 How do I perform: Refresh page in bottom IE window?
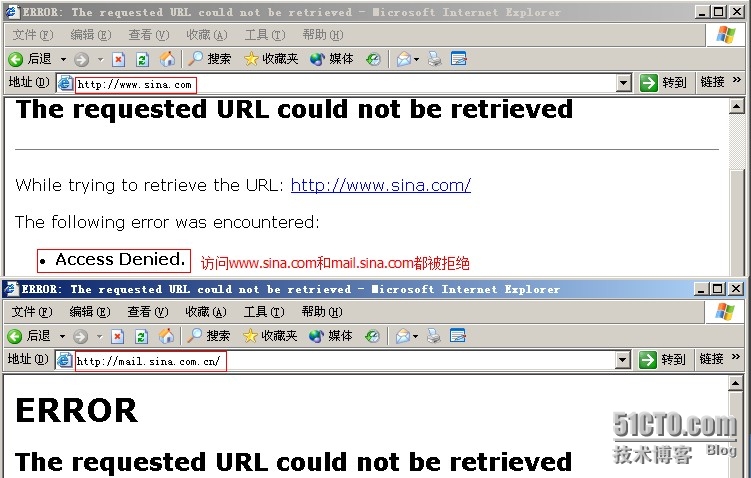click(141, 337)
